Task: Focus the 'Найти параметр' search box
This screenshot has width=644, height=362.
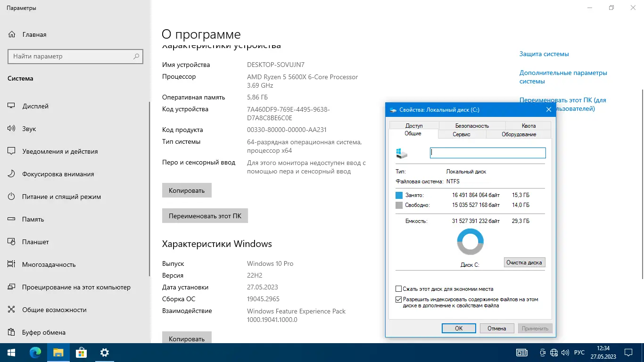Action: pyautogui.click(x=75, y=56)
